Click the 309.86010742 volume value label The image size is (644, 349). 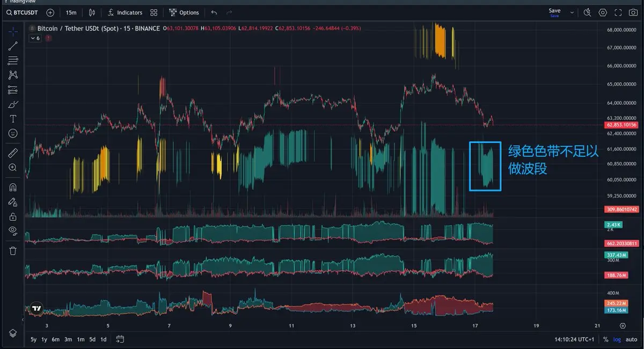(621, 209)
